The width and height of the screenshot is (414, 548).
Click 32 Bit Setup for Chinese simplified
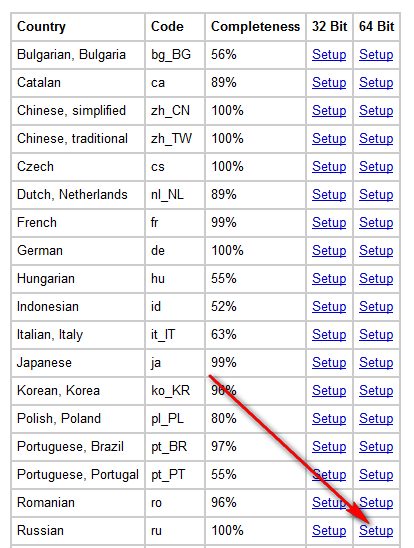(x=329, y=110)
